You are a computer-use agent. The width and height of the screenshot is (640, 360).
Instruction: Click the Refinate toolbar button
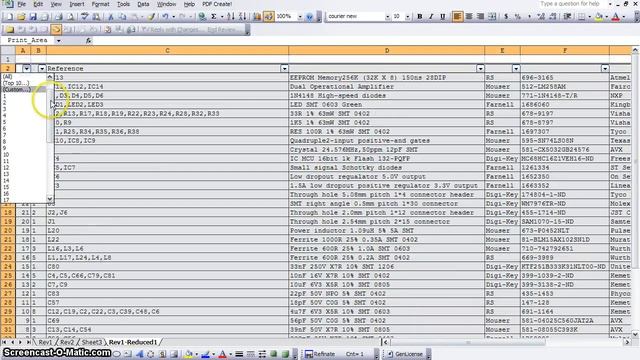click(x=320, y=354)
